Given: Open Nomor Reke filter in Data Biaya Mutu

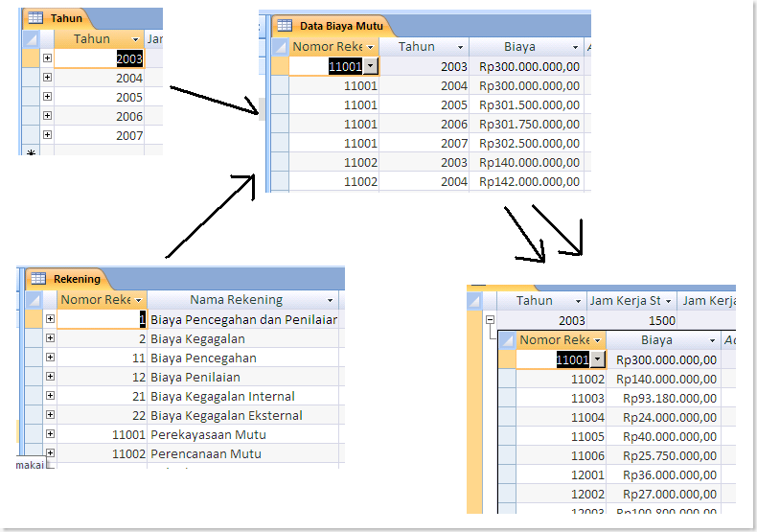Looking at the screenshot, I should 370,47.
